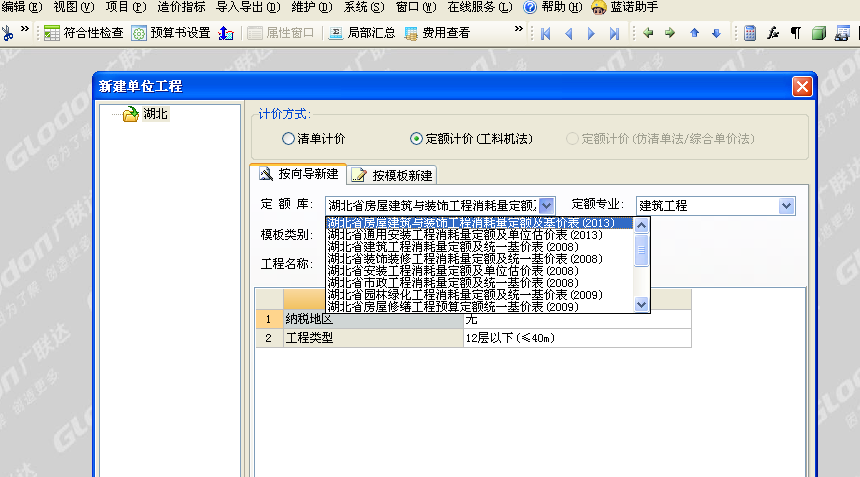Open the 定额专业 建筑工程 dropdown
This screenshot has height=477, width=860.
(x=786, y=206)
